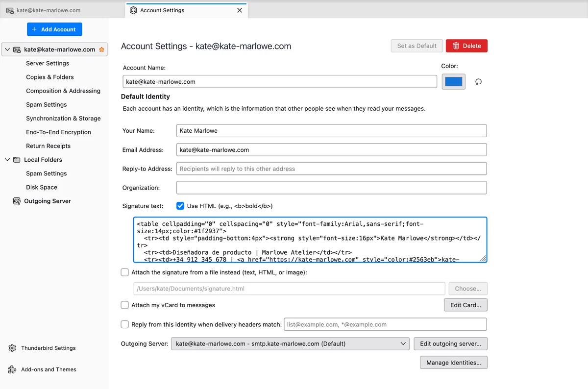Image resolution: width=588 pixels, height=389 pixels.
Task: Click the signature text area resize handle
Action: tap(483, 259)
